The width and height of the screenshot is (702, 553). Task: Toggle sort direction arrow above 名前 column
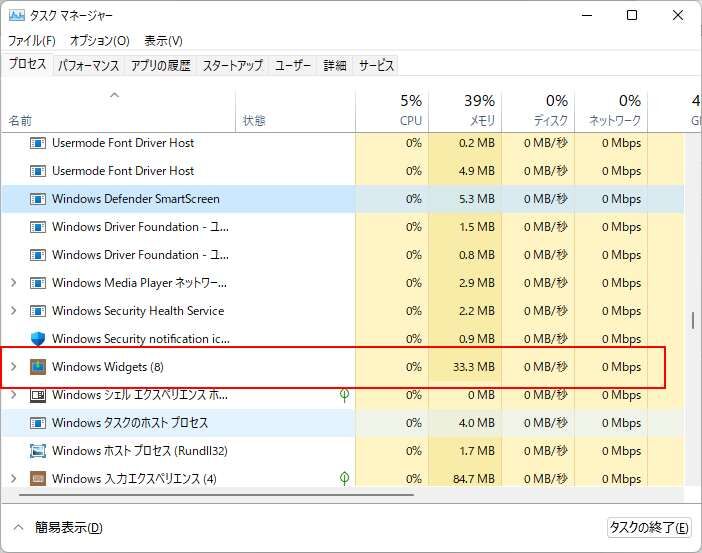click(x=115, y=95)
